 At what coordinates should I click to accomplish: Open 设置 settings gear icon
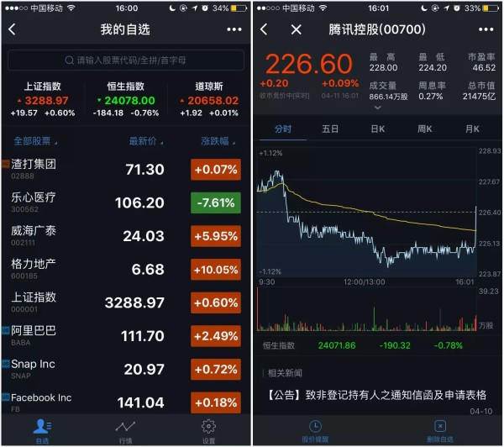208,428
